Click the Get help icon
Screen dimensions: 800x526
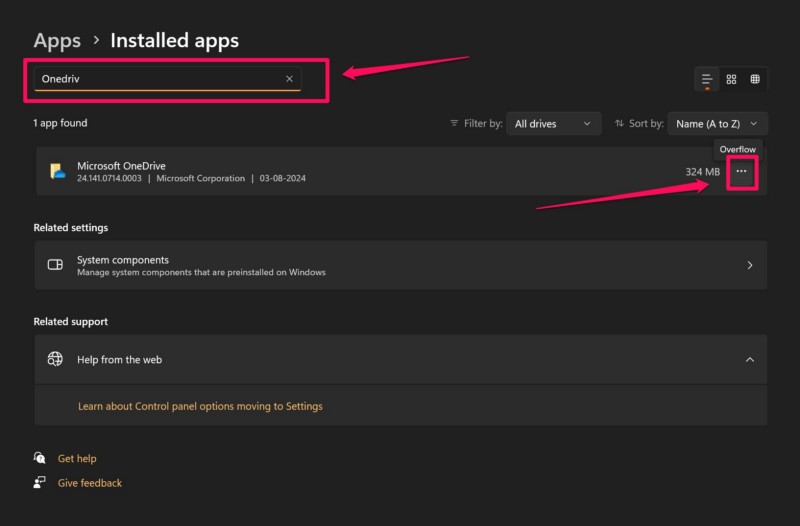pyautogui.click(x=40, y=458)
